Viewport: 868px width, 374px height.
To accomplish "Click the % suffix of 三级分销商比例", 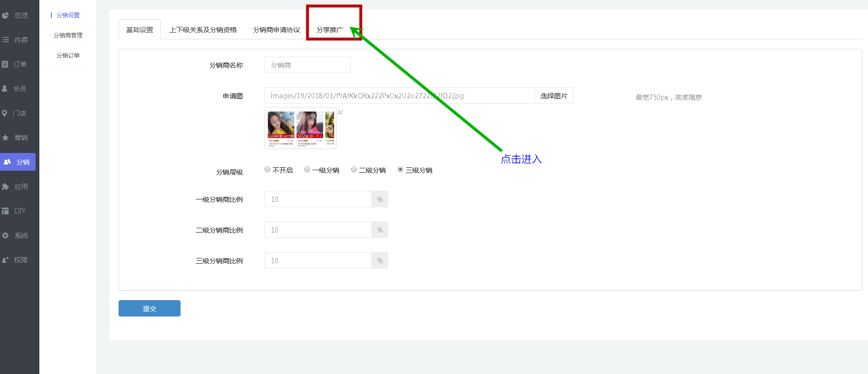I will (380, 260).
